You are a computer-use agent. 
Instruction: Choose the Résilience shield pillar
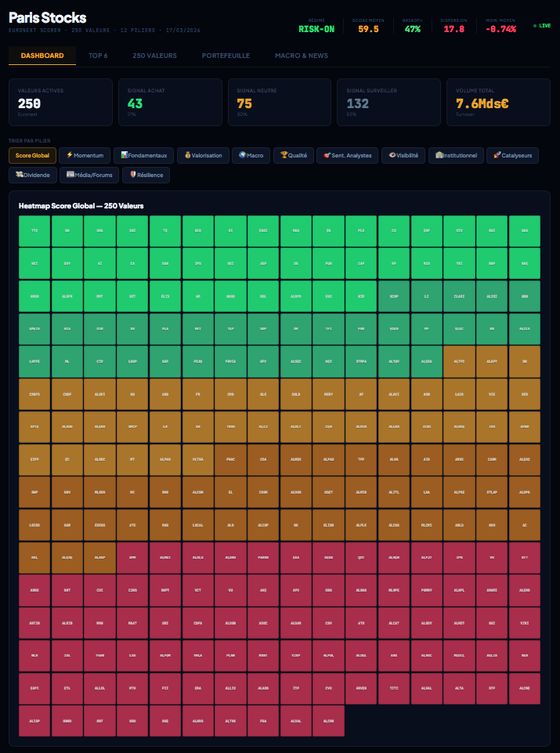coord(145,175)
